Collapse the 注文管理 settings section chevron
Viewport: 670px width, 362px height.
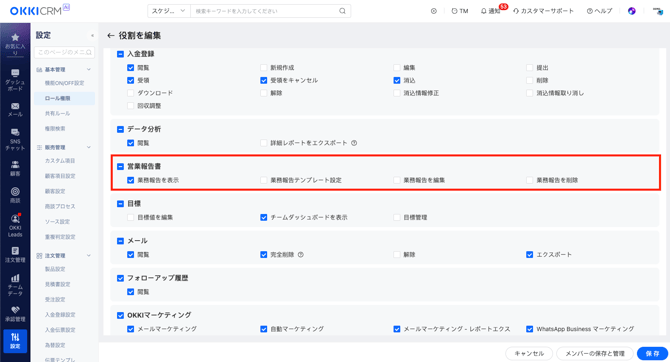point(89,256)
